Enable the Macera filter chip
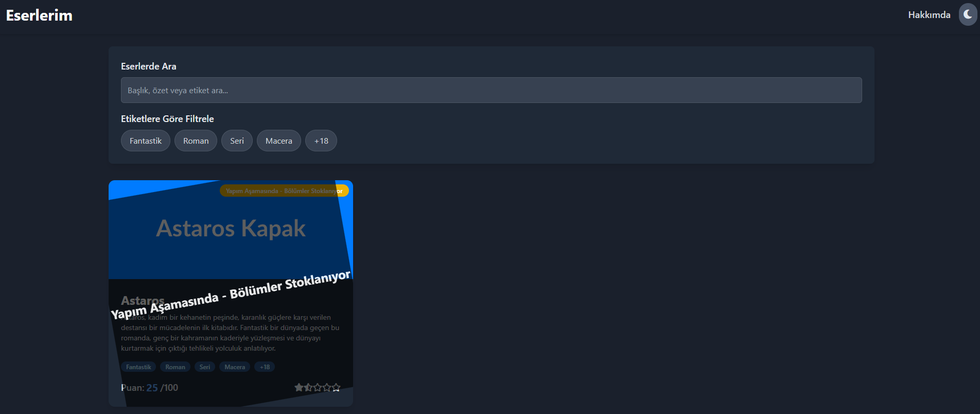 278,141
